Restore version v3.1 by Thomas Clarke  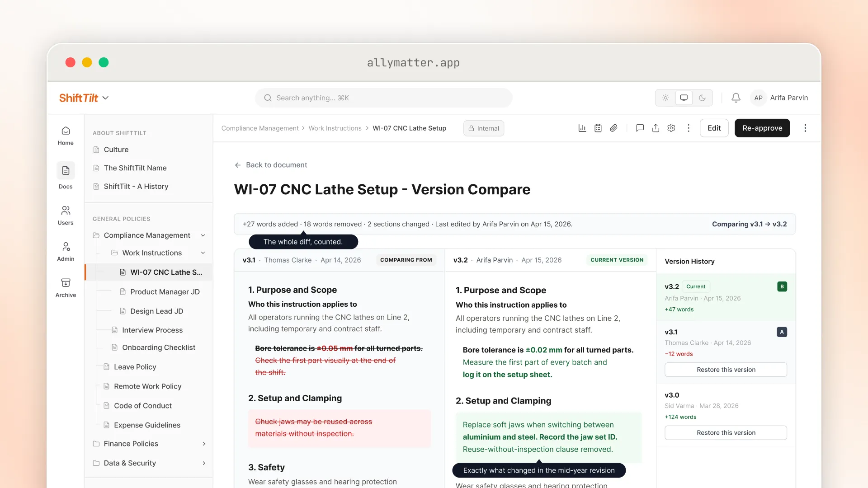[x=726, y=370]
